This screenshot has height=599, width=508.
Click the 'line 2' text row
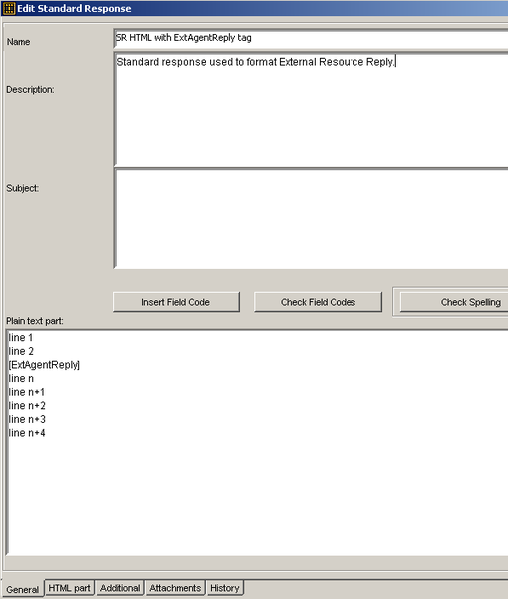point(21,351)
